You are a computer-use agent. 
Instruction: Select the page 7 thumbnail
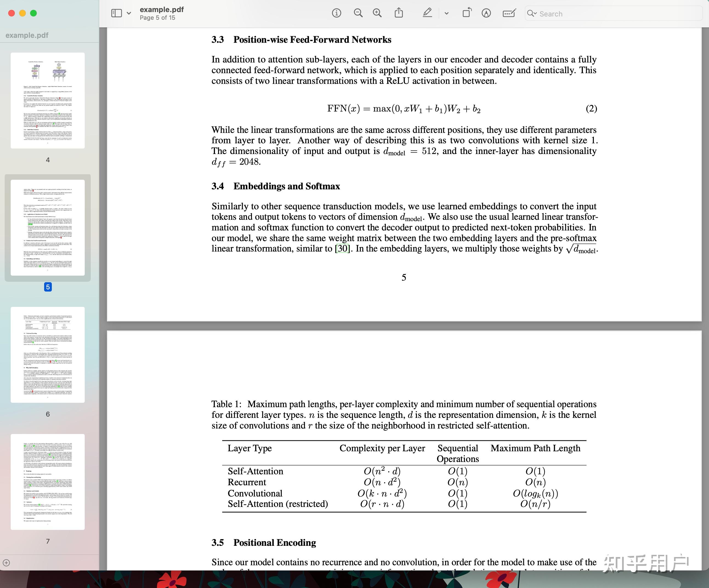pos(48,482)
